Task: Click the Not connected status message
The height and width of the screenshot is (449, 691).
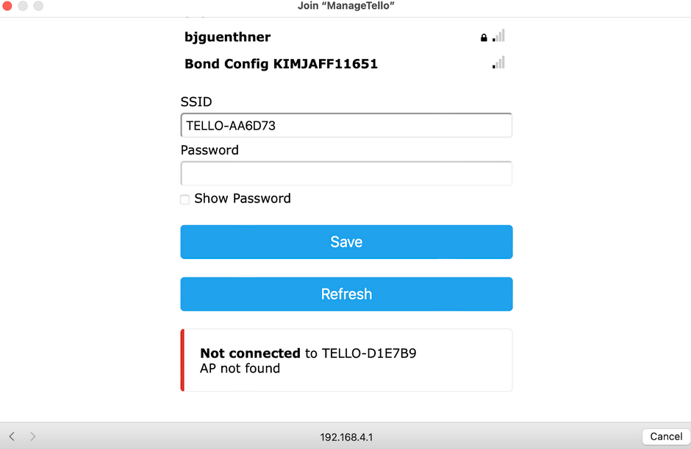Action: 308,360
